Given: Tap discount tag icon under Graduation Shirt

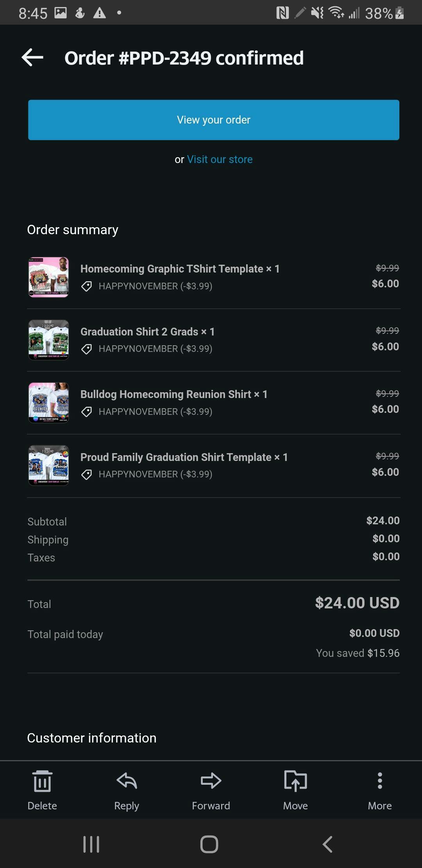Looking at the screenshot, I should point(87,349).
